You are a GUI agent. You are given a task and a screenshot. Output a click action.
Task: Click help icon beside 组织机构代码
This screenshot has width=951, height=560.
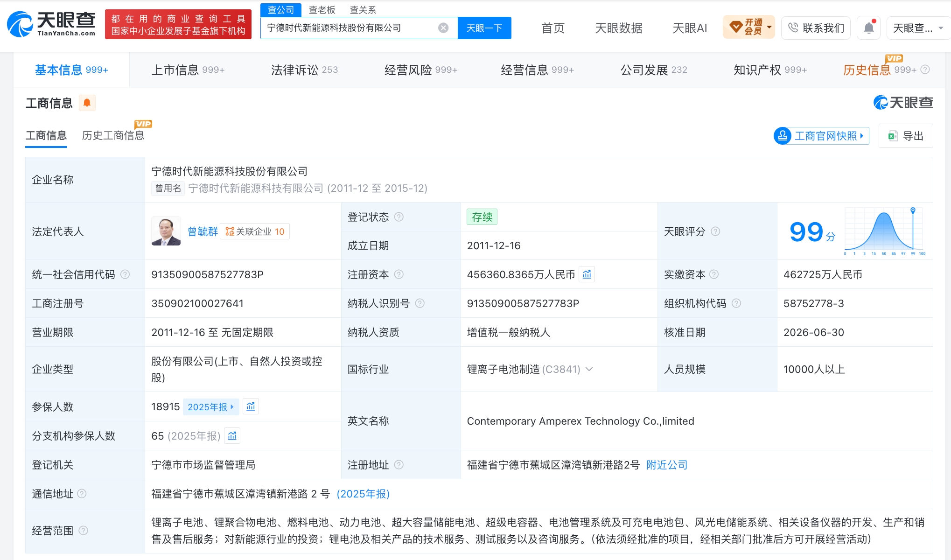click(736, 303)
